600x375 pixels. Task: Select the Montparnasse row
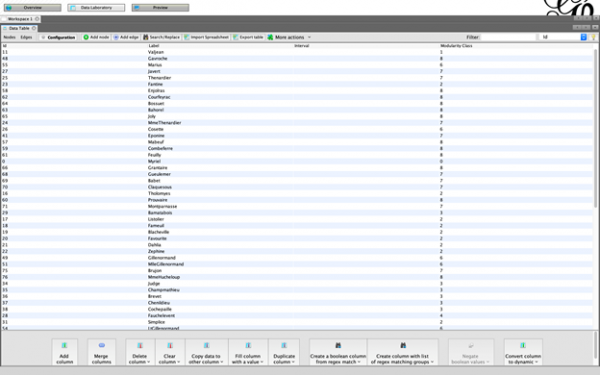297,206
